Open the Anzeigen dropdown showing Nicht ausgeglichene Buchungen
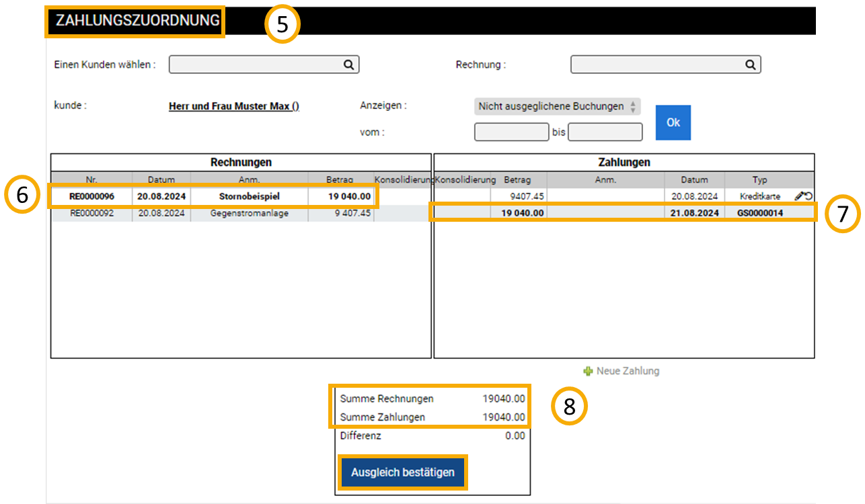Image resolution: width=865 pixels, height=504 pixels. [x=557, y=107]
